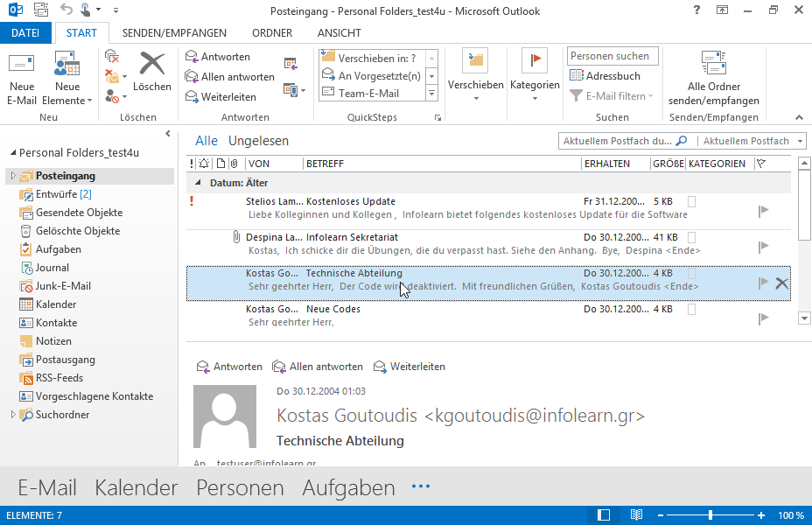812x525 pixels.
Task: Click the flag status column header
Action: [760, 164]
